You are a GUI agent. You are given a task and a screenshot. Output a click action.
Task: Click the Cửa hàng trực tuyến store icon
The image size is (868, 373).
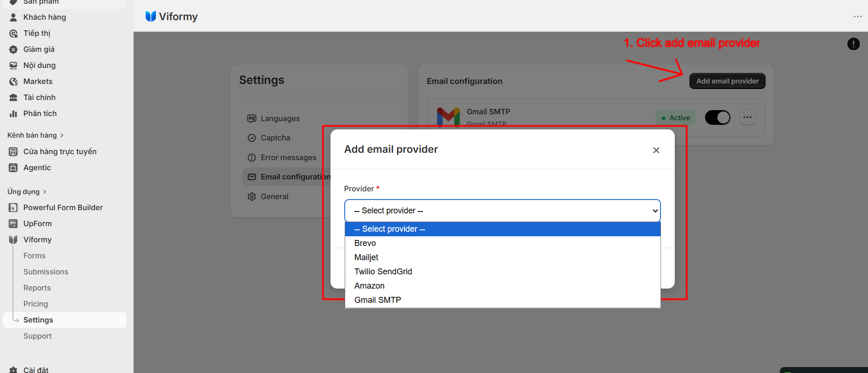(13, 151)
